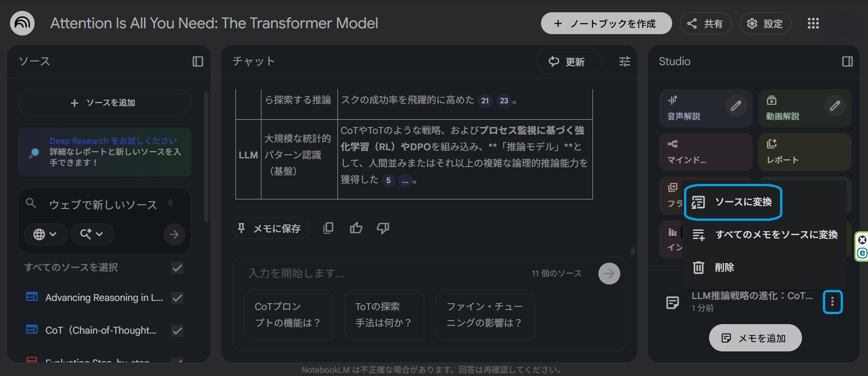Image resolution: width=868 pixels, height=376 pixels.
Task: Click the web source search field
Action: tap(103, 205)
